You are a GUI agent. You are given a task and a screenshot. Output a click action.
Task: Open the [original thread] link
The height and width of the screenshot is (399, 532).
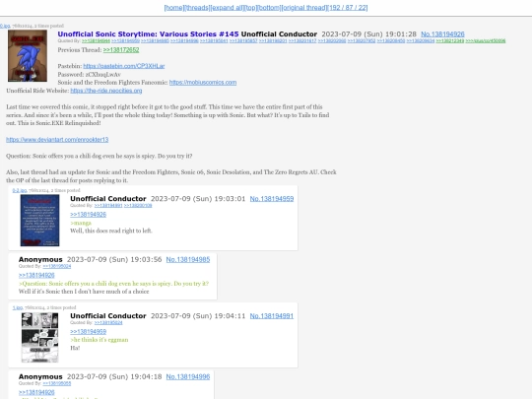tap(304, 8)
